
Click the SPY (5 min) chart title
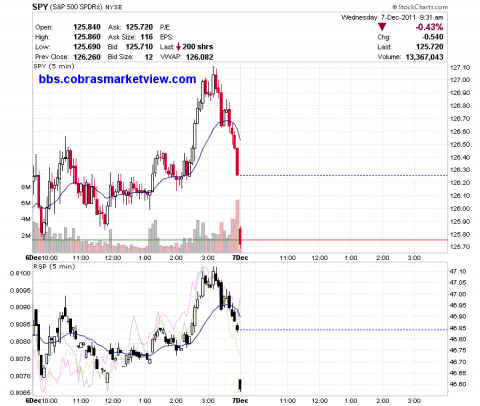coord(54,66)
